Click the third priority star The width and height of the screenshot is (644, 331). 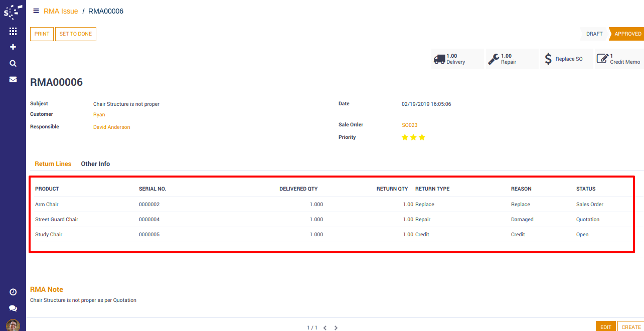422,137
